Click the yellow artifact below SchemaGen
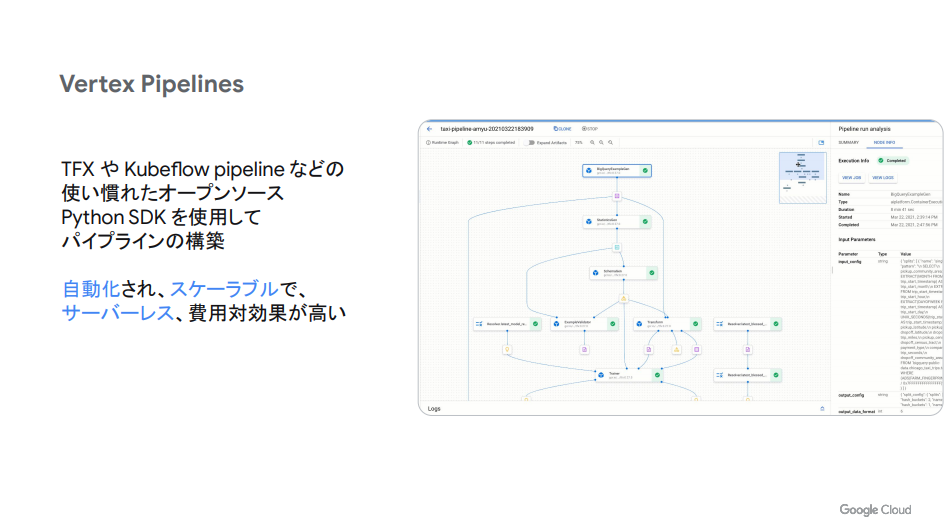Image resolution: width=952 pixels, height=523 pixels. pos(624,298)
